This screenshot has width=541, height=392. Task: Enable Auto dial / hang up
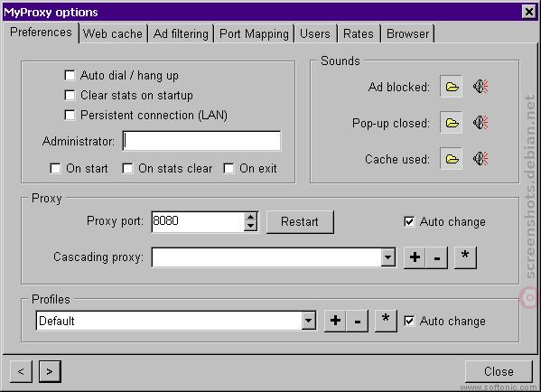(x=70, y=75)
